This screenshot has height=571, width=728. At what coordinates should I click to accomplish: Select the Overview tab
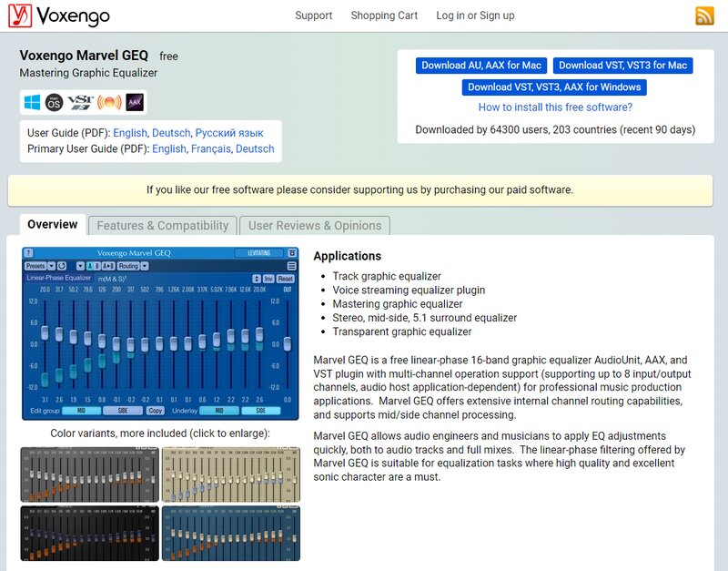pyautogui.click(x=53, y=224)
